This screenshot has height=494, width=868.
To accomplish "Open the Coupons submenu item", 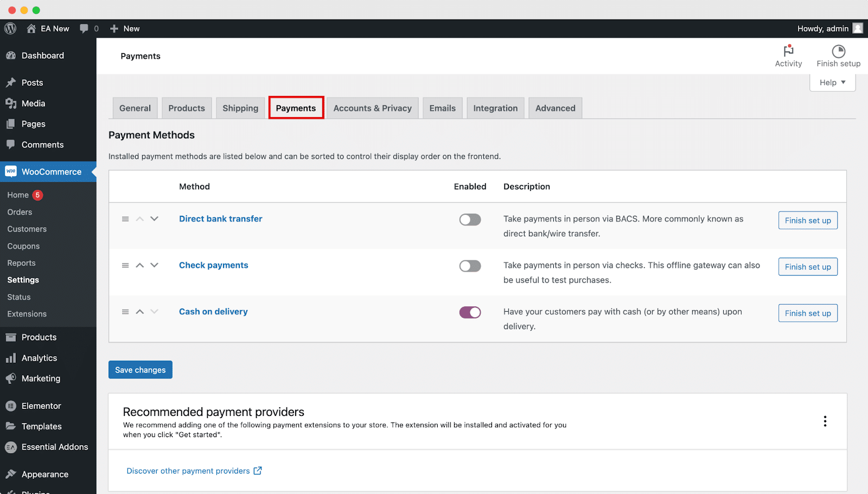I will point(23,246).
